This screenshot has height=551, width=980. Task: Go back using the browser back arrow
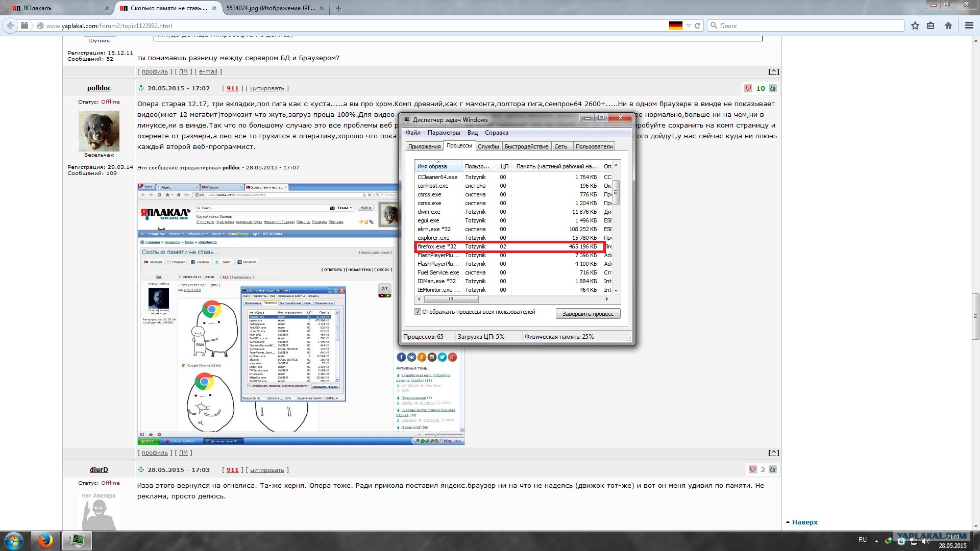[x=10, y=26]
